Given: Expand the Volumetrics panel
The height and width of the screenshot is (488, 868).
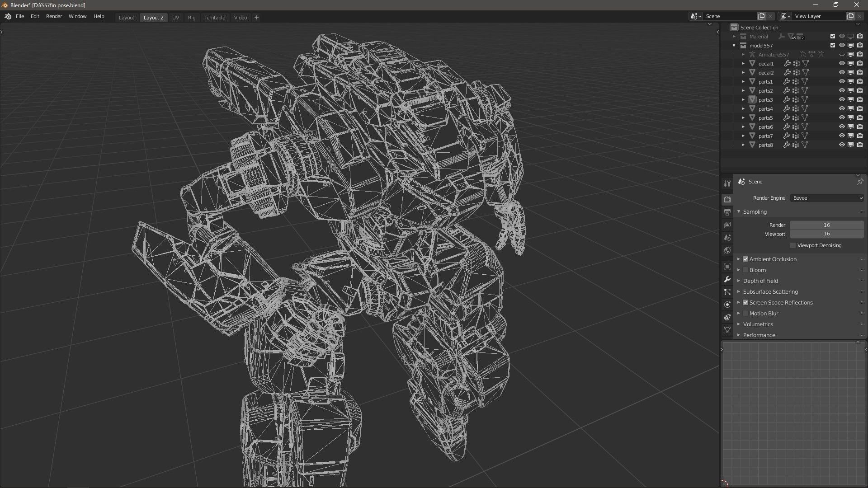Looking at the screenshot, I should pyautogui.click(x=739, y=324).
